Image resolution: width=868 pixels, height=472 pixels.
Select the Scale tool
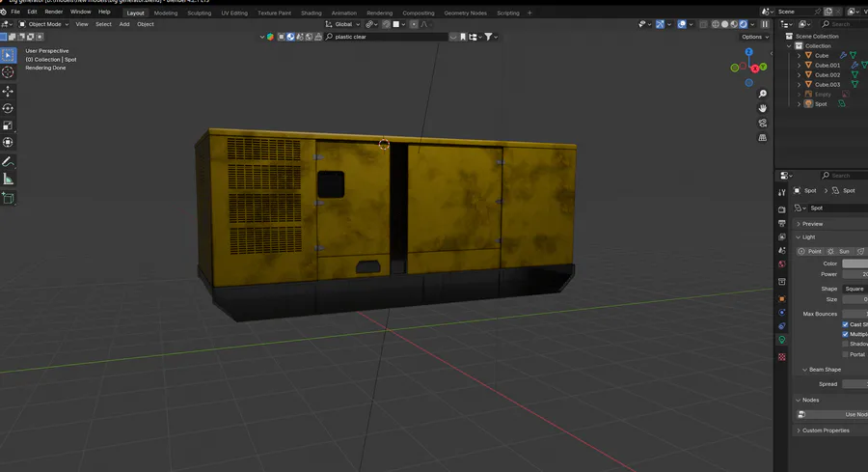[8, 125]
